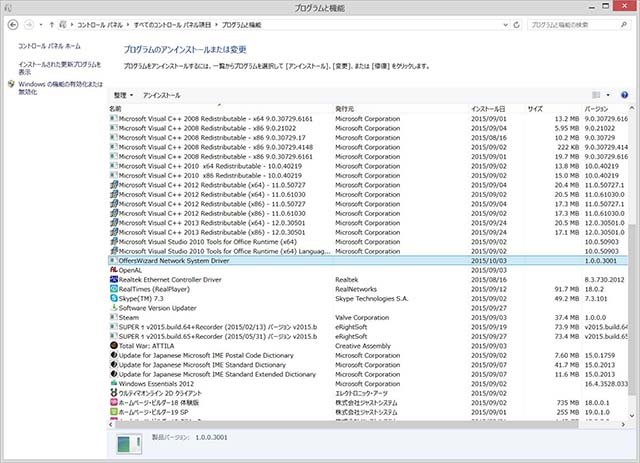Screen dimensions: 640x463
Task: Click the scroll up arrow of list
Action: pos(632,108)
